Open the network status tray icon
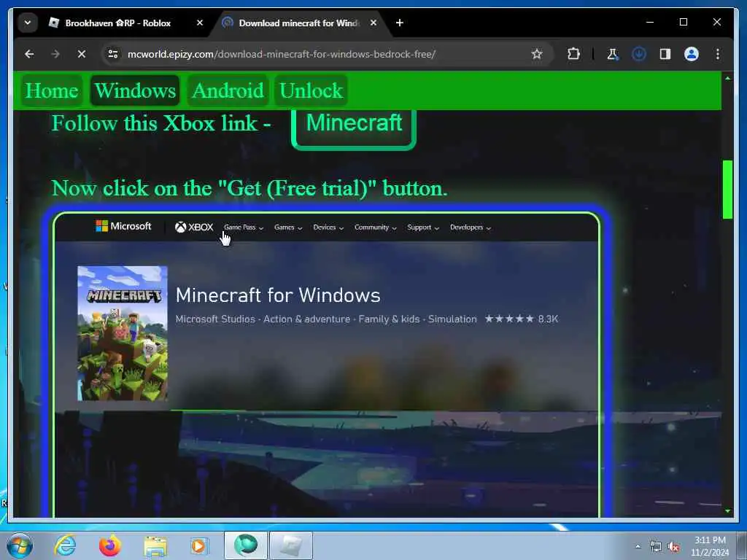Viewport: 747px width, 560px height. pyautogui.click(x=656, y=547)
